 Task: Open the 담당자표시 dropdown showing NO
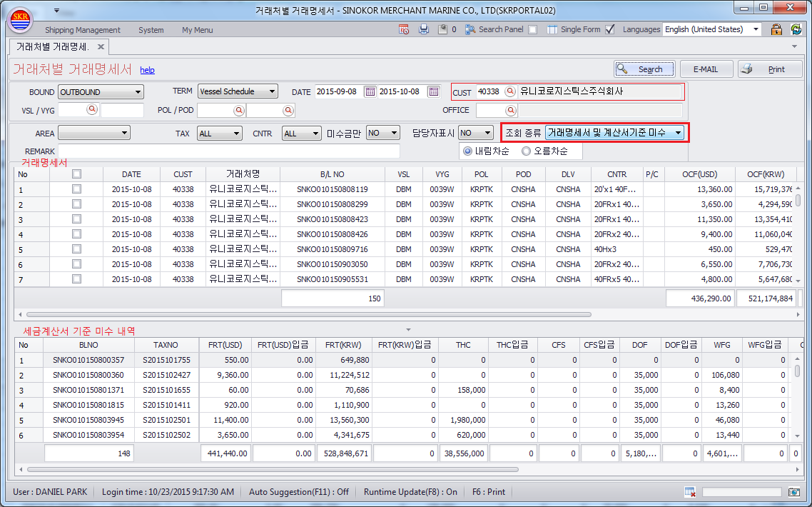476,133
